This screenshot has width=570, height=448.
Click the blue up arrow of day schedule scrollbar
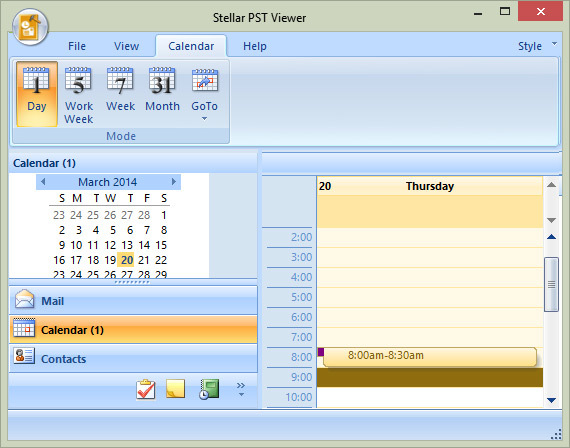click(x=551, y=237)
